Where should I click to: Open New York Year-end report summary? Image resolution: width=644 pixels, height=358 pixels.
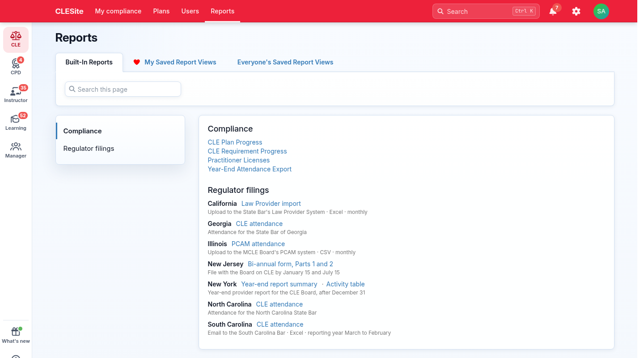[x=279, y=284]
